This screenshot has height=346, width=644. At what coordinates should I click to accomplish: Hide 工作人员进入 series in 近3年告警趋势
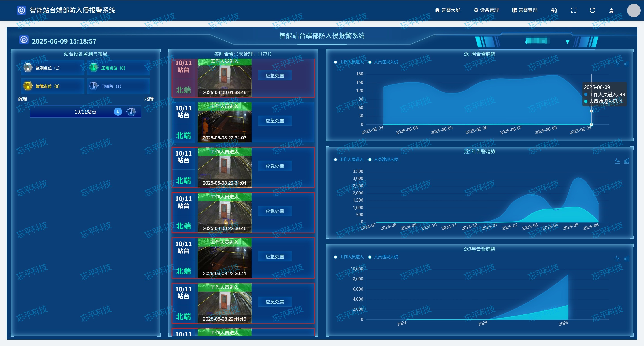pyautogui.click(x=351, y=257)
